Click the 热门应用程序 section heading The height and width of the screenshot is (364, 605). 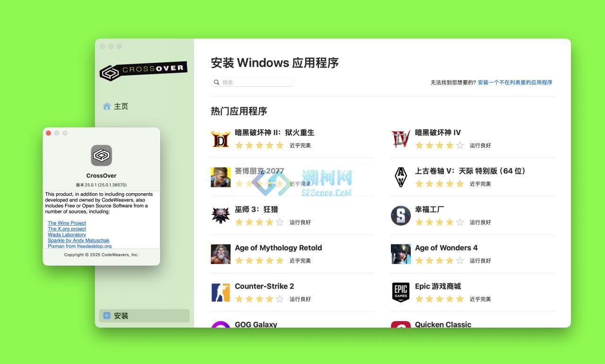pyautogui.click(x=239, y=111)
